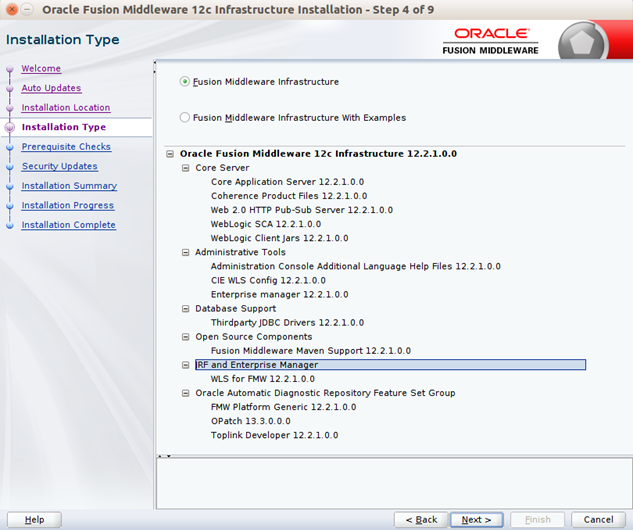This screenshot has width=633, height=530.
Task: Click the Installation Progress step bullet icon
Action: (x=10, y=206)
